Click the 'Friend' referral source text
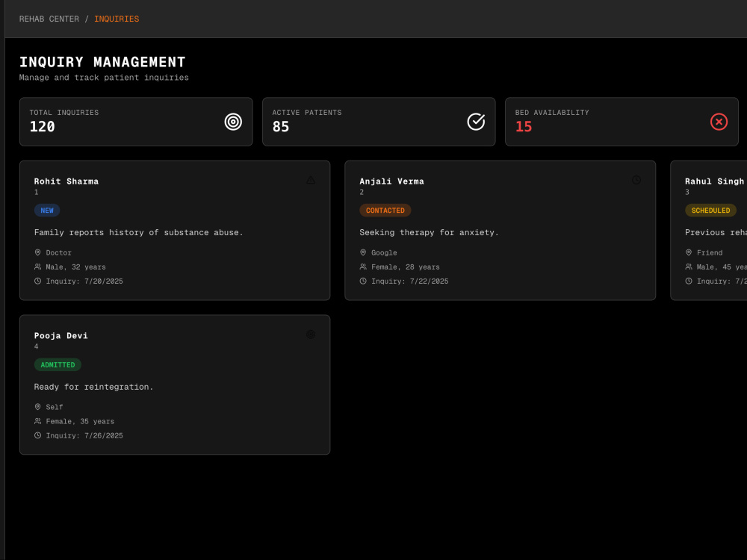This screenshot has height=560, width=747. (x=710, y=253)
